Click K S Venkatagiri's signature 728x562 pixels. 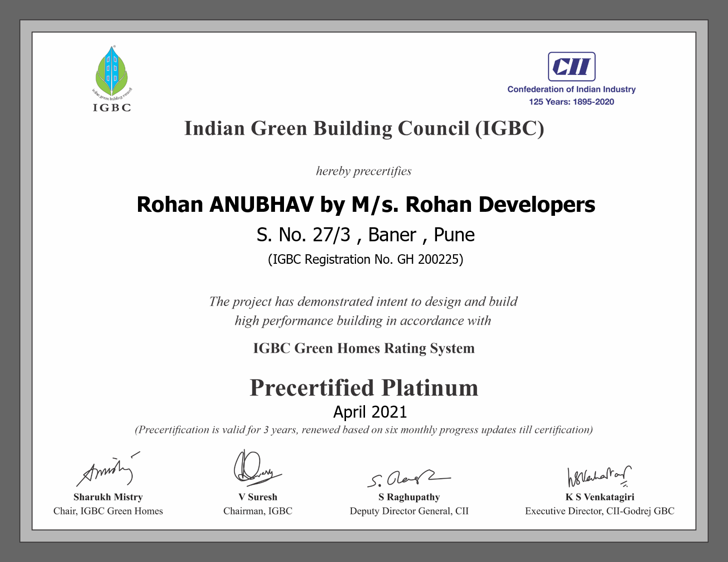coord(599,476)
